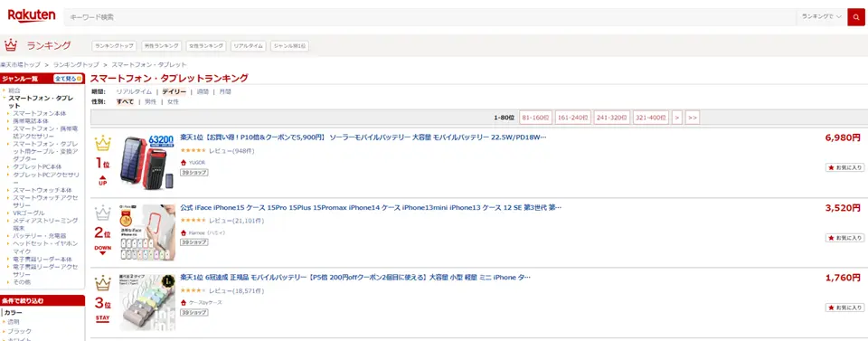Click the 39ショップ badge on the iFace case item
Viewport: 868px width, 341px height.
(194, 242)
